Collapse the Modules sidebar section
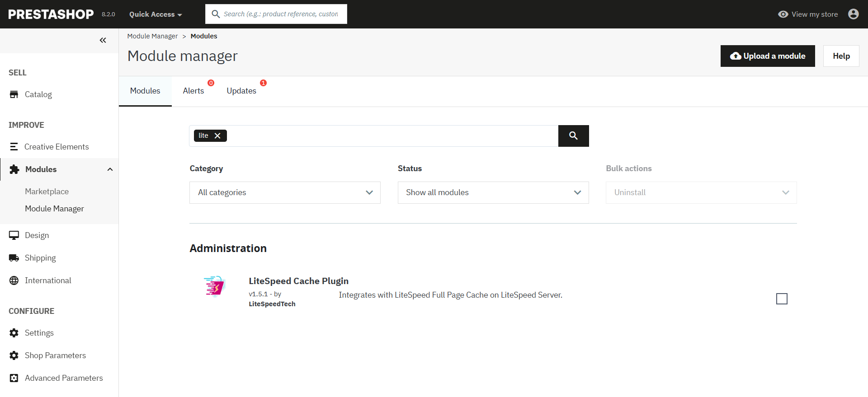868x397 pixels. (x=110, y=169)
